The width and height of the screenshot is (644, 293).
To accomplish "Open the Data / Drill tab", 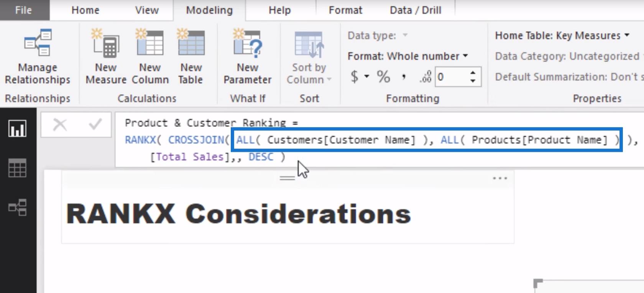I will tap(416, 10).
